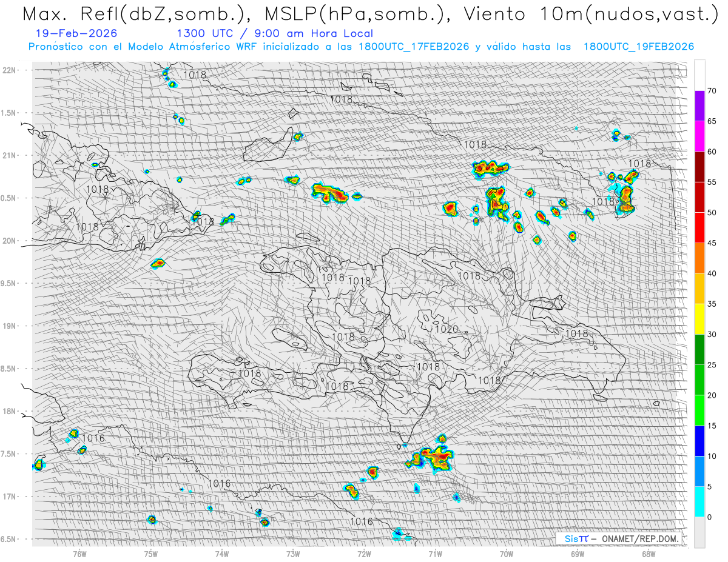Click the colorbar value label 30

click(x=712, y=334)
